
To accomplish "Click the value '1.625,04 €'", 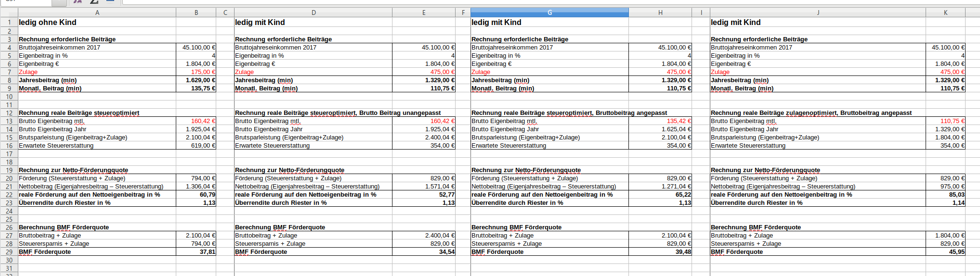I will click(x=677, y=129).
